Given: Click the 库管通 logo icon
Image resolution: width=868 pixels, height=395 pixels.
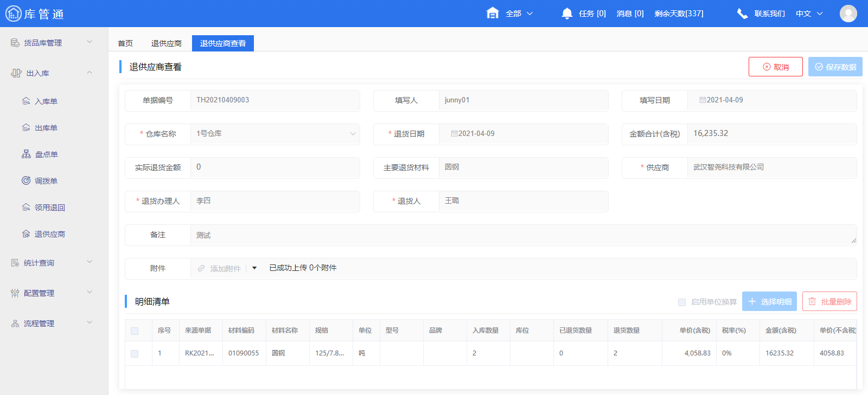Looking at the screenshot, I should point(13,14).
